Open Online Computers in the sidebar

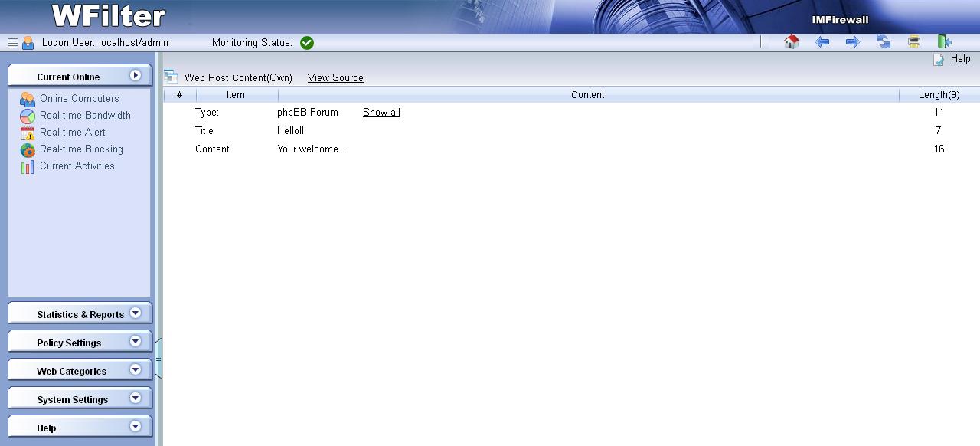pos(79,99)
